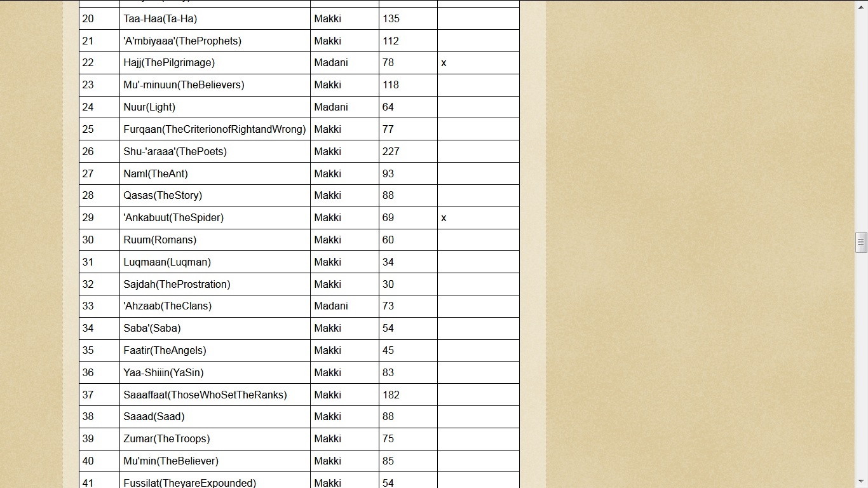Click 'Shu-'araaa'(ThePoets)' cell

coord(215,151)
